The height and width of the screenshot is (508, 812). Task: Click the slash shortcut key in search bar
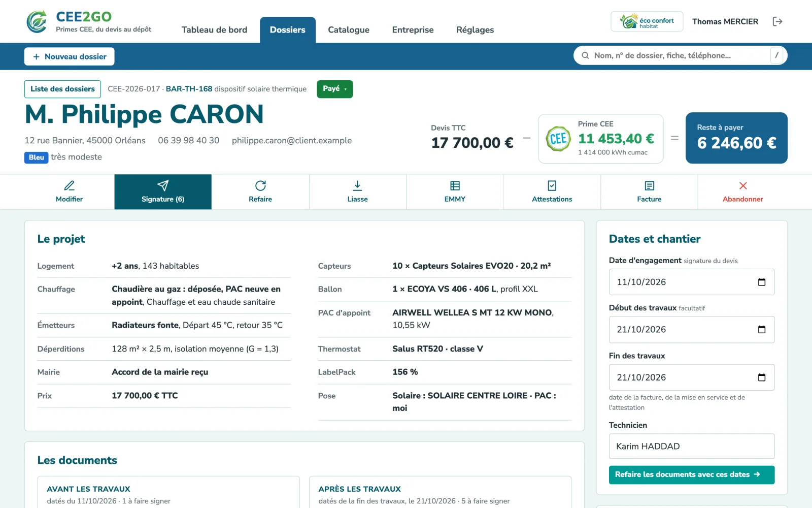[777, 55]
